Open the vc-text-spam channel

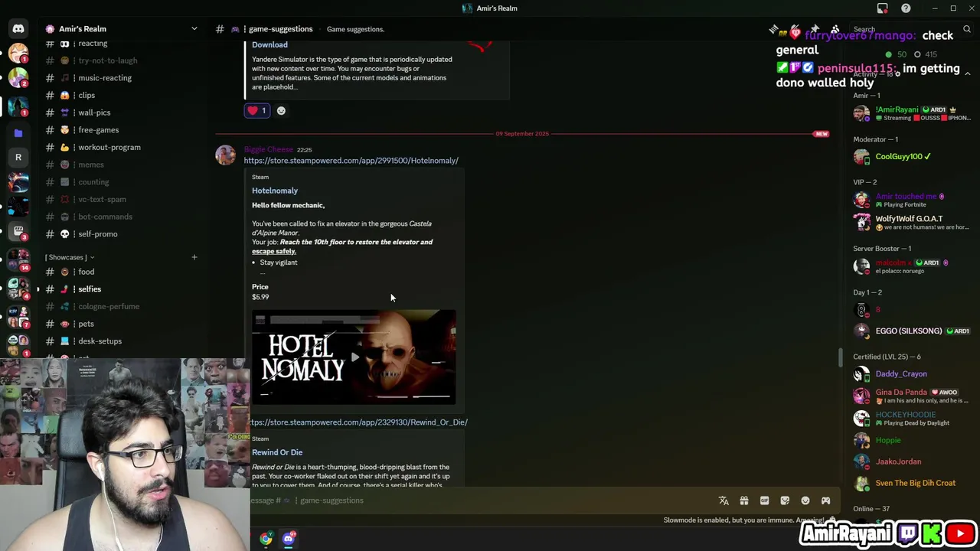tap(102, 200)
